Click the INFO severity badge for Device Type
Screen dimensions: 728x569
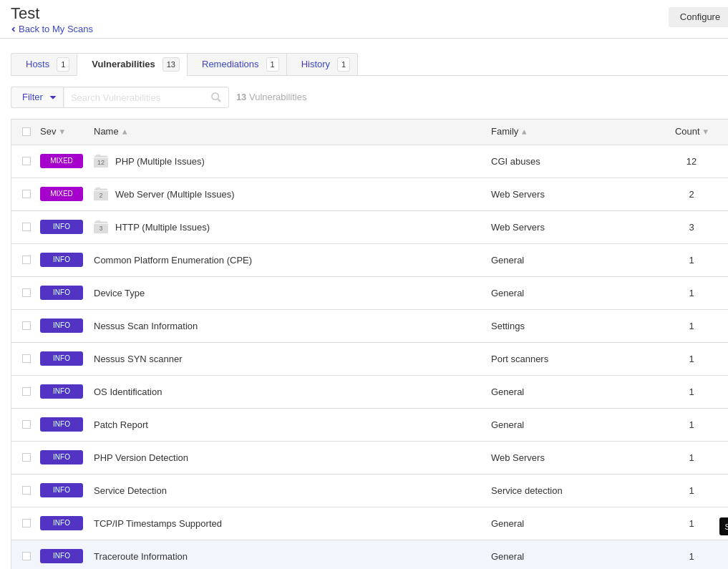62,293
